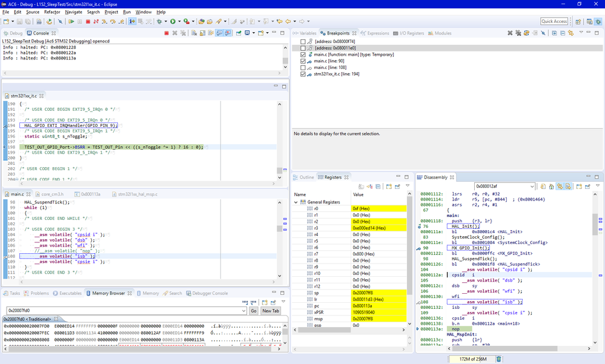Click Clear Console icon
This screenshot has height=364, width=605.
[x=194, y=33]
